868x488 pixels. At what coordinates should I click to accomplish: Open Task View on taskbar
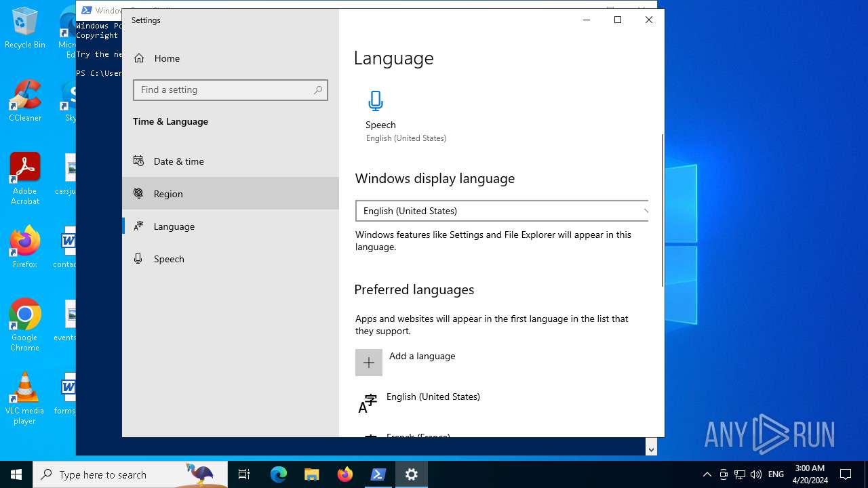(244, 474)
